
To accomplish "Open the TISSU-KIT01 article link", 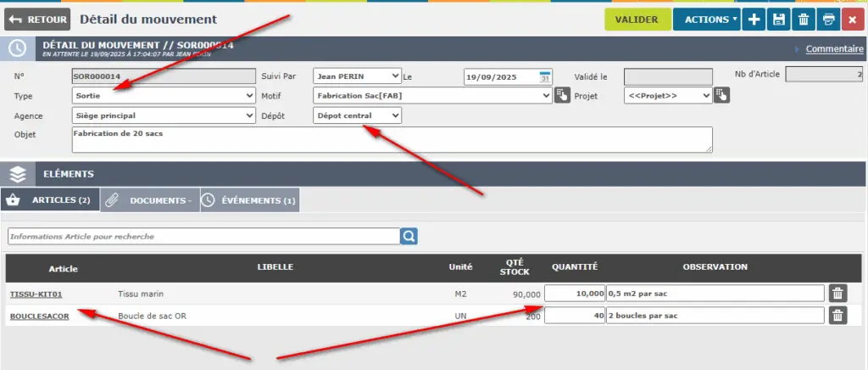I will [x=36, y=294].
